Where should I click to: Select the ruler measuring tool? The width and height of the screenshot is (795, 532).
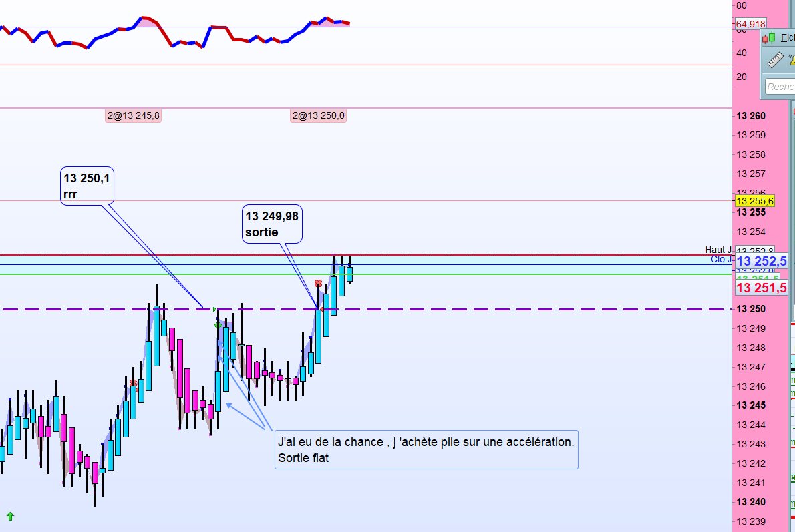click(775, 60)
